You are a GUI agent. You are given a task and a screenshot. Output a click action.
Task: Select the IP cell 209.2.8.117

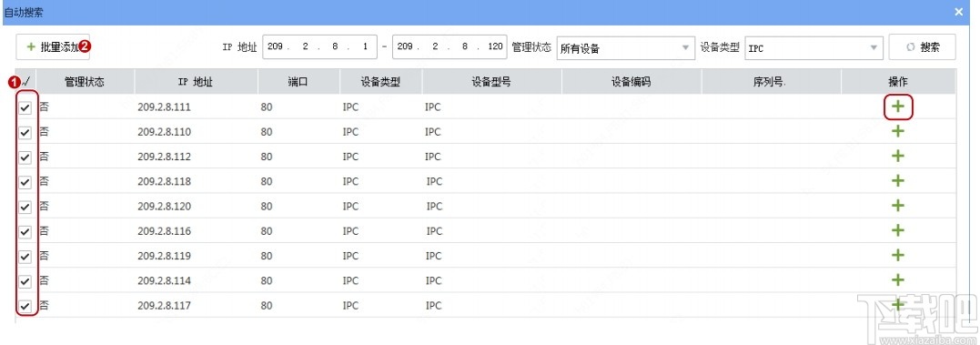click(164, 306)
